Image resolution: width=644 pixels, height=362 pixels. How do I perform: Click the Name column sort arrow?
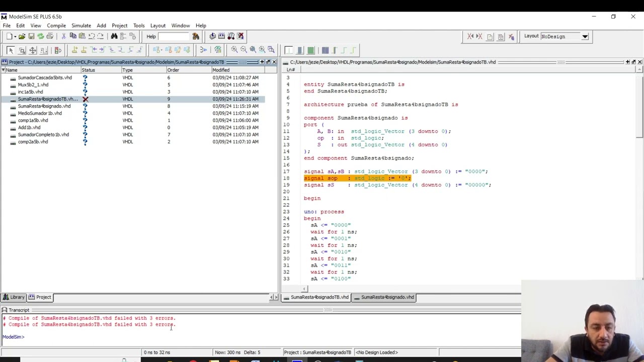click(4, 70)
